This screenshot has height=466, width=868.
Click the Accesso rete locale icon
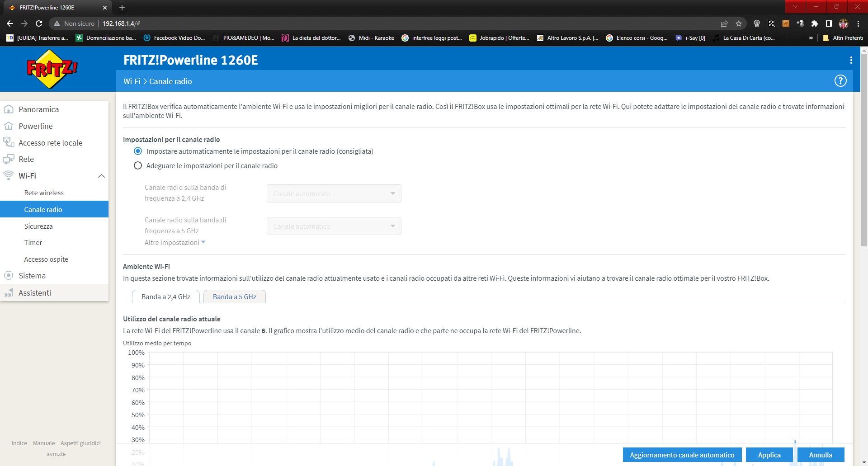pyautogui.click(x=9, y=142)
